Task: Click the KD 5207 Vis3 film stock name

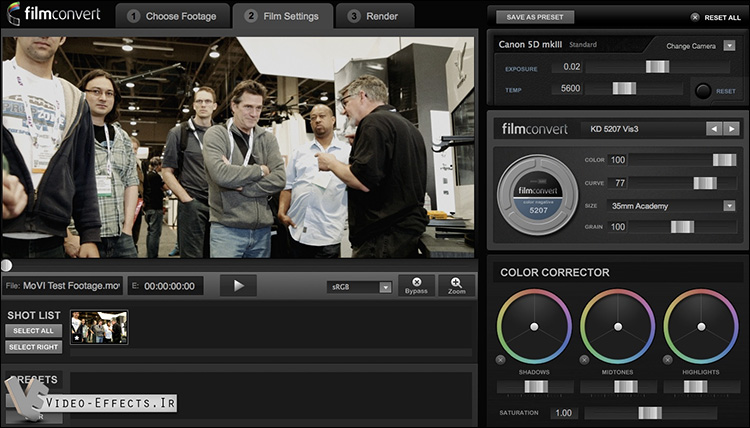Action: pos(614,129)
